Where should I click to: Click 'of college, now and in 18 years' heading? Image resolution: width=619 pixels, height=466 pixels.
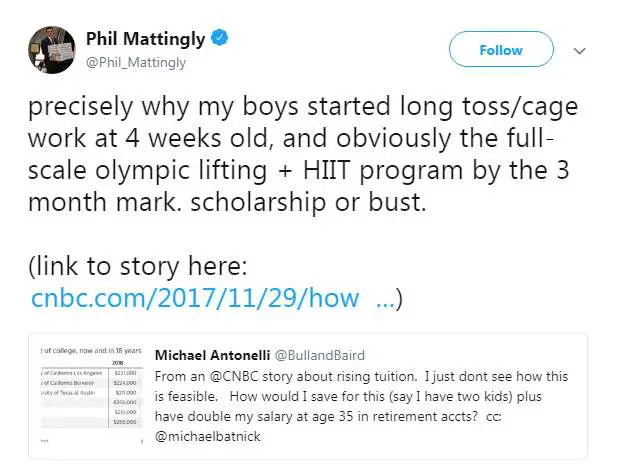(x=91, y=351)
